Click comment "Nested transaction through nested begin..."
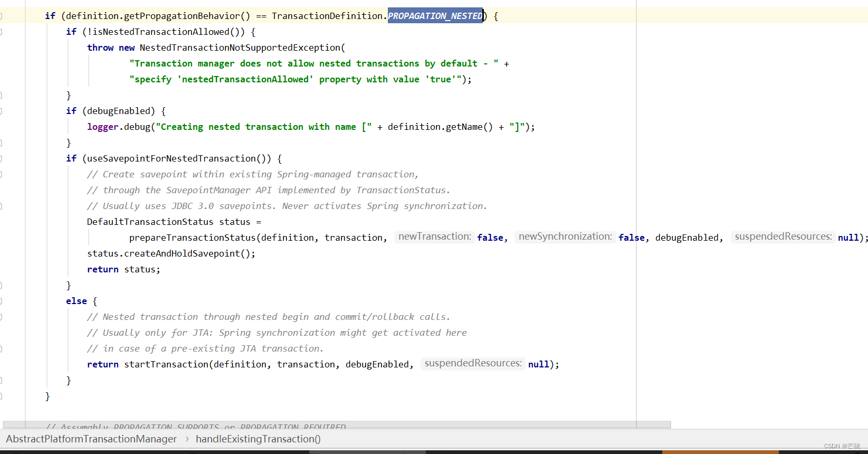This screenshot has width=868, height=454. coord(269,317)
